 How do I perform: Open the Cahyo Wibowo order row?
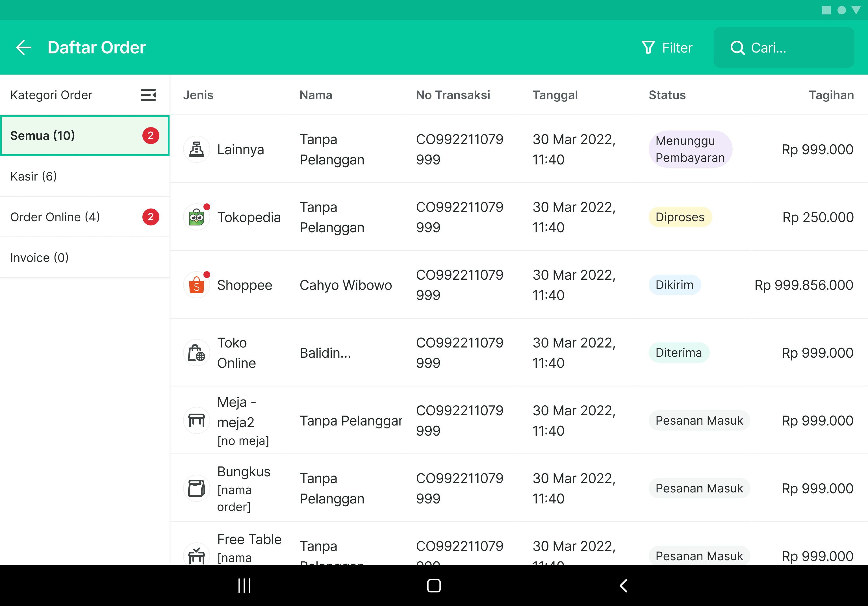pyautogui.click(x=346, y=285)
